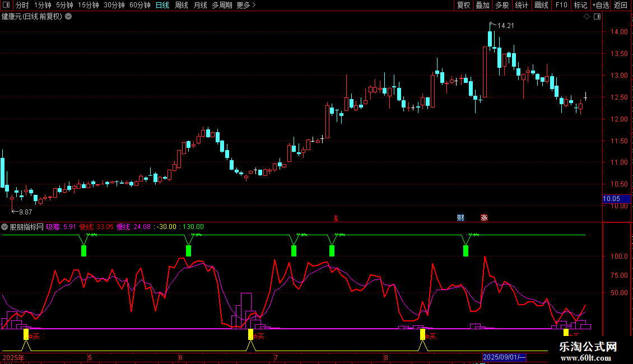Image resolution: width=633 pixels, height=364 pixels.
Task: Open the 画线 drawing tools
Action: pyautogui.click(x=541, y=6)
